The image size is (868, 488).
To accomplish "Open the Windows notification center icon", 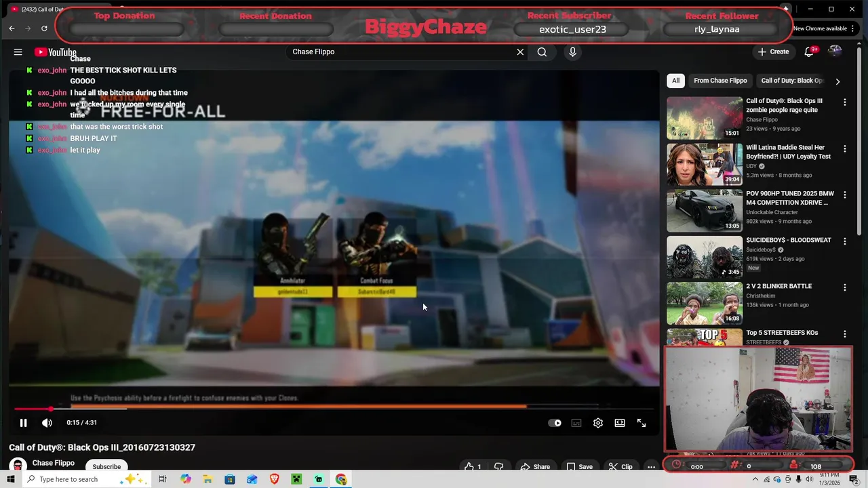I will point(854,479).
